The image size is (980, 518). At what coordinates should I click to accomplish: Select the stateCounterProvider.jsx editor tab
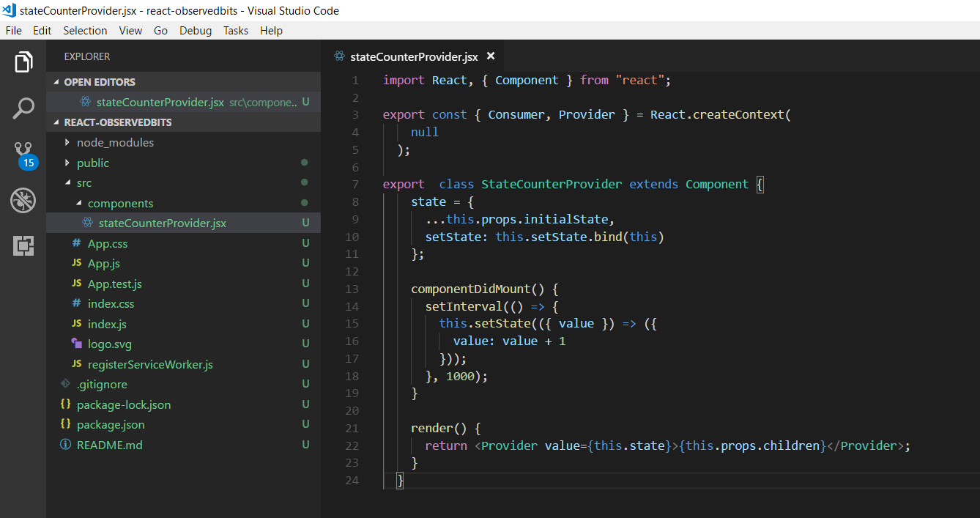(414, 56)
